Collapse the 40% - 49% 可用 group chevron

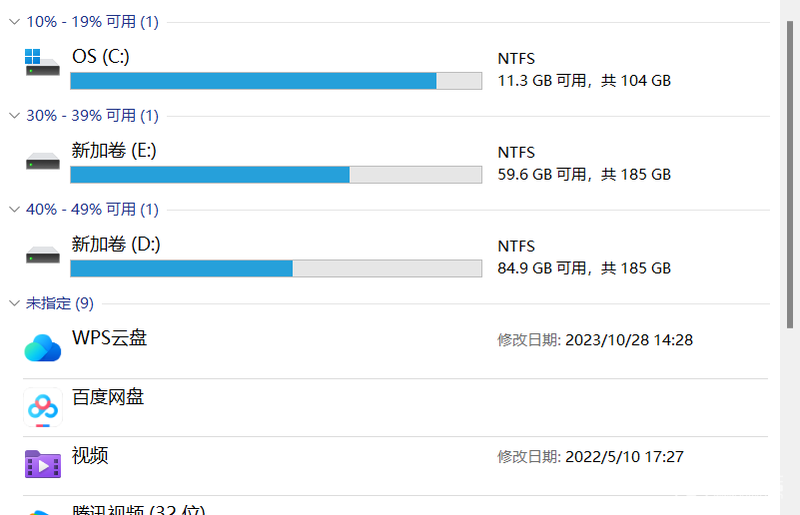14,210
